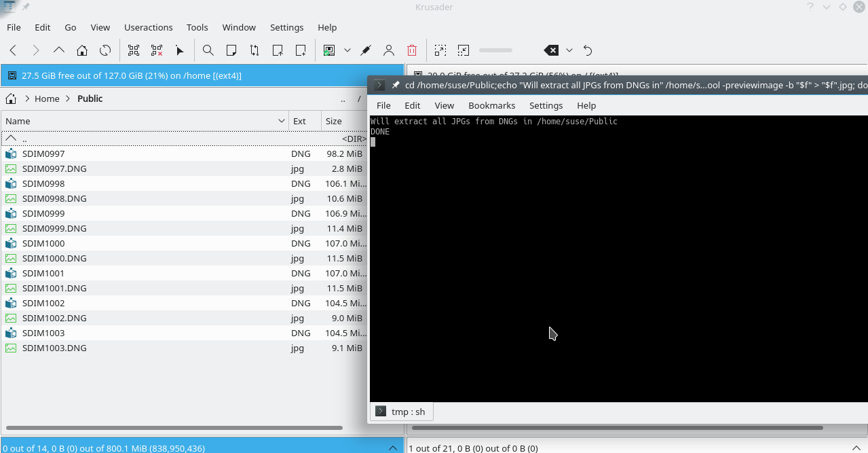This screenshot has height=453, width=868.
Task: Click the disk icon on the left panel media bar
Action: coord(12,76)
